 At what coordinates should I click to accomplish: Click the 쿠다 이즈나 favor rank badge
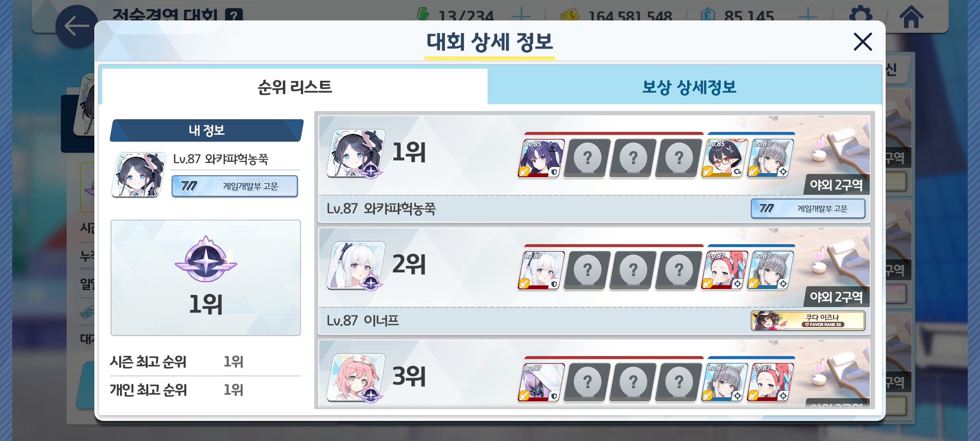[808, 321]
